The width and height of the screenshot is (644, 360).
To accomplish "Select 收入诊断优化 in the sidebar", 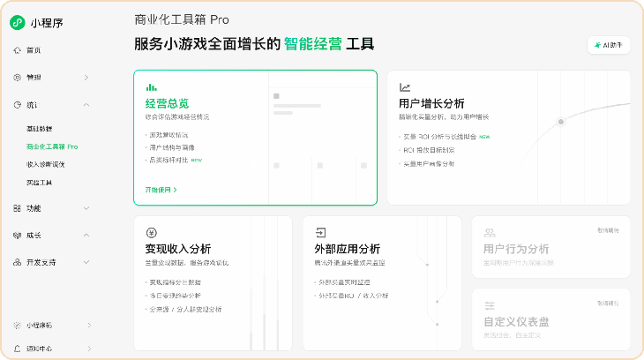I will point(45,164).
